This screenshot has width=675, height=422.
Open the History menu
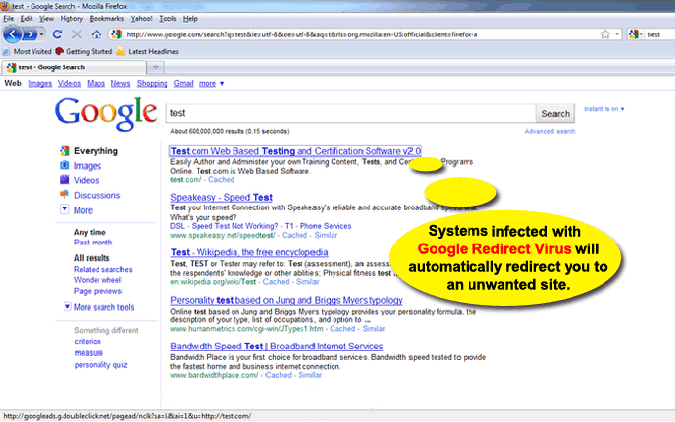pyautogui.click(x=71, y=19)
